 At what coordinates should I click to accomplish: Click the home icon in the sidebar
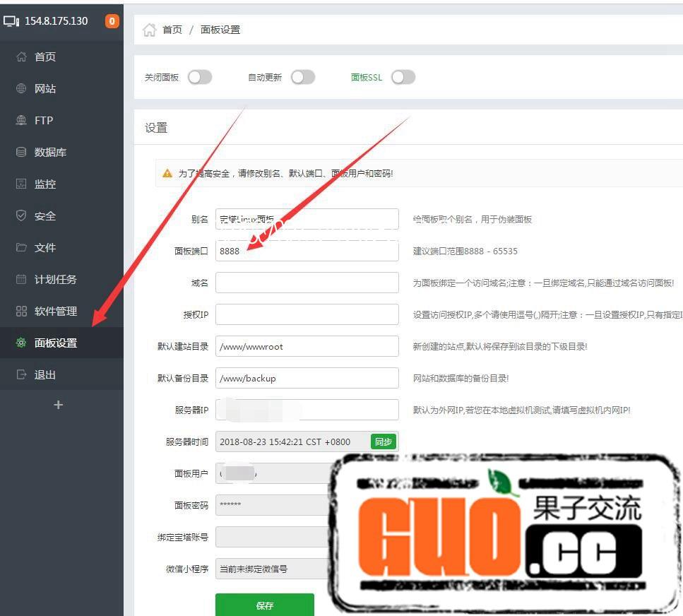pos(21,57)
